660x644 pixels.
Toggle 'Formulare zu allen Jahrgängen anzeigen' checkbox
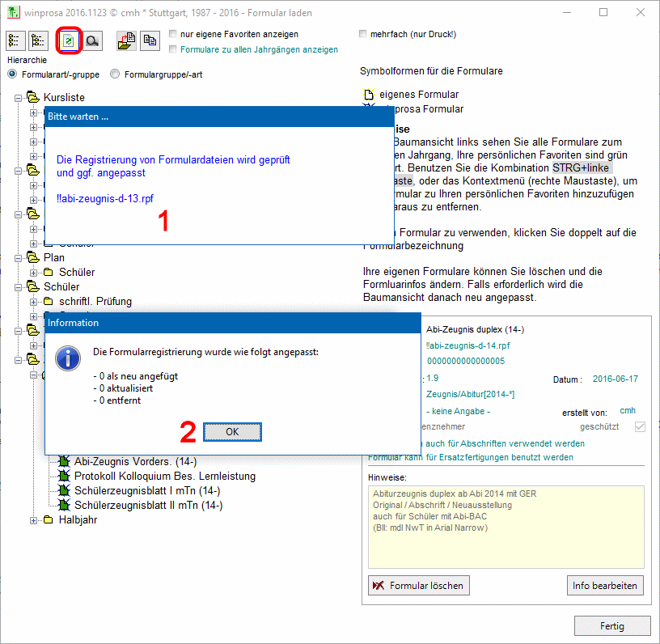click(174, 49)
